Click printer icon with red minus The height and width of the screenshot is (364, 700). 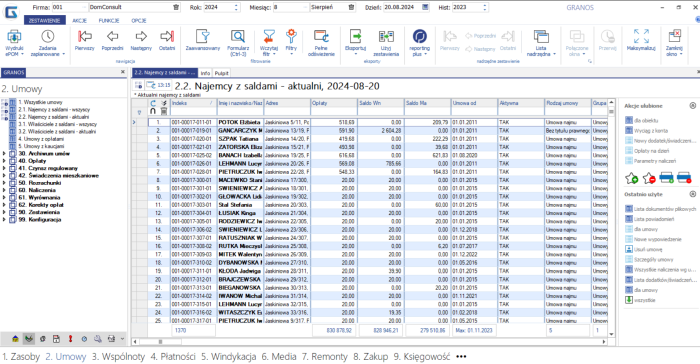coord(684,178)
